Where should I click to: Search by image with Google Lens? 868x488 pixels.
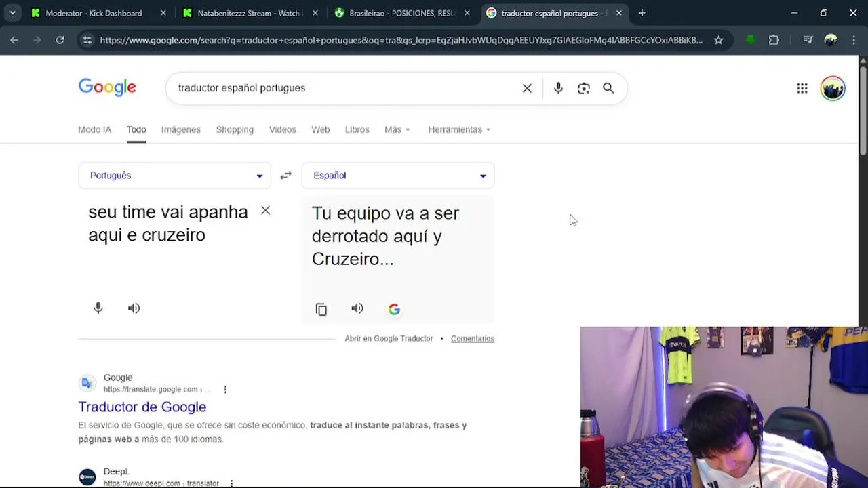[x=583, y=88]
